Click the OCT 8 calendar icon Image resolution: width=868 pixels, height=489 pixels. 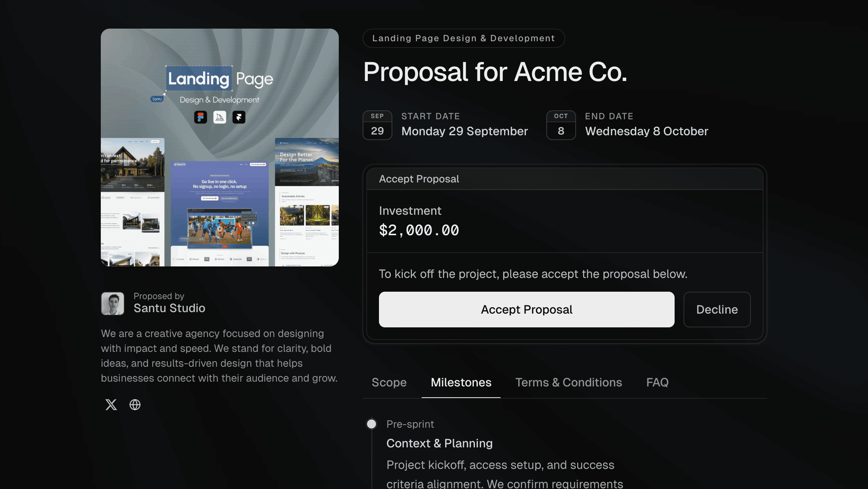(561, 125)
